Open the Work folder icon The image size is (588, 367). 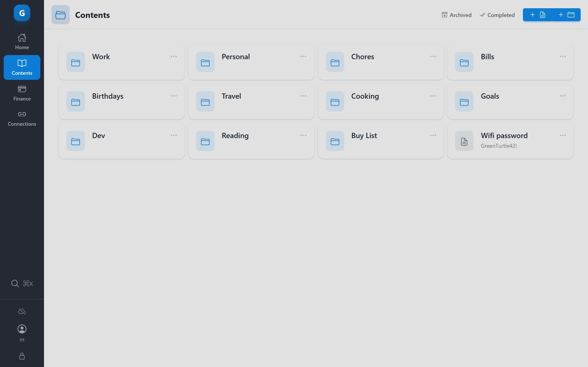click(75, 62)
